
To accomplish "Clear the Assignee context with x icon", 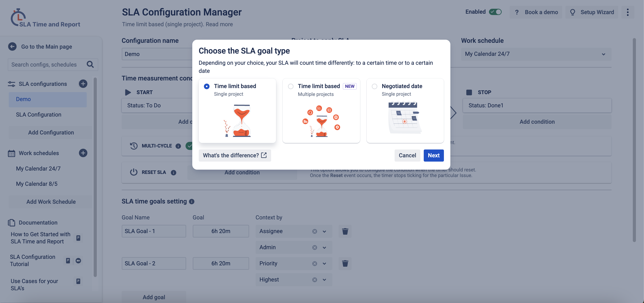I will point(315,231).
